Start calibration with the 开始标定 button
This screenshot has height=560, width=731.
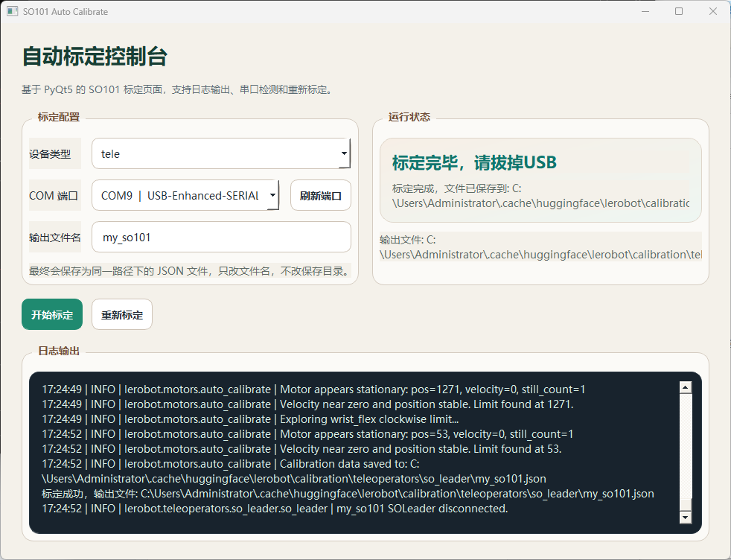52,314
